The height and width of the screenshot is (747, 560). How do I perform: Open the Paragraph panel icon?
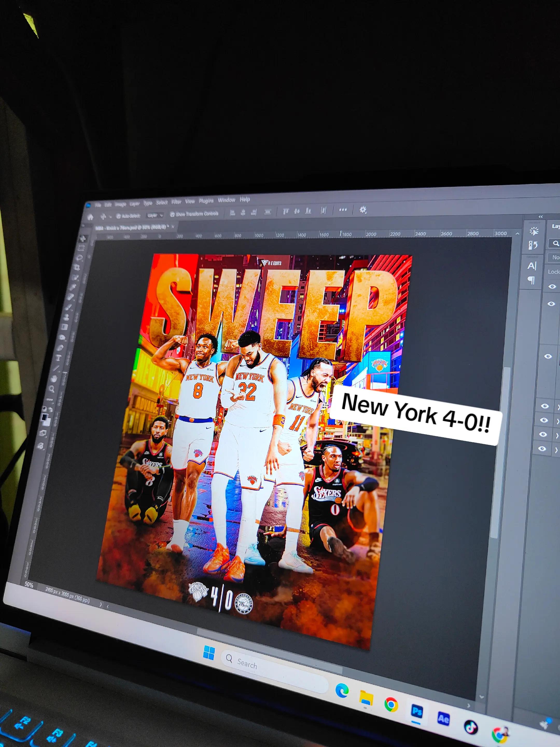(x=531, y=280)
